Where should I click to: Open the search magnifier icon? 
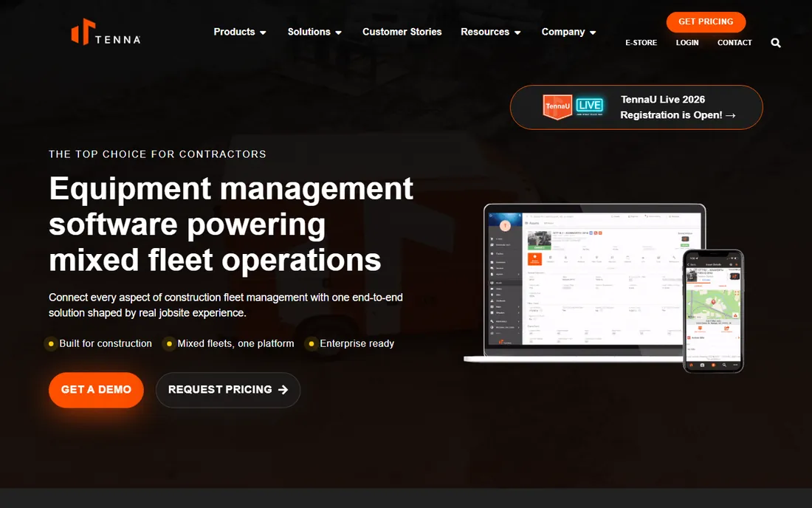click(775, 43)
